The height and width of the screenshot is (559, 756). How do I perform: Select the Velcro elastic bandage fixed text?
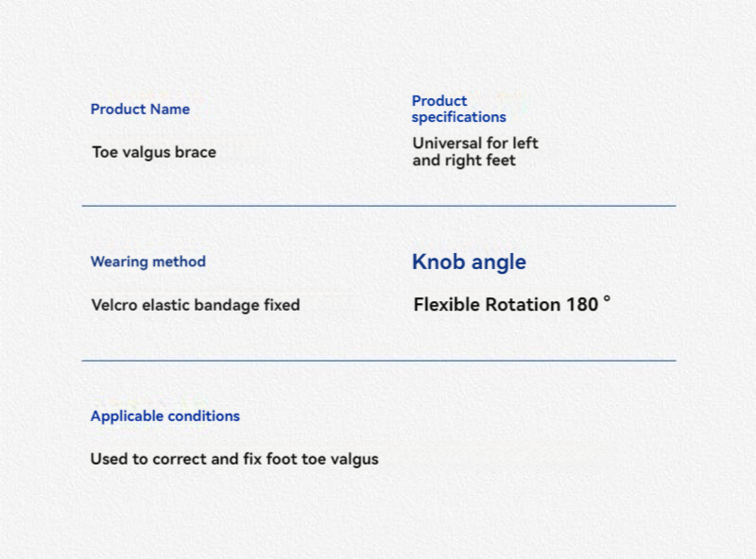tap(196, 305)
